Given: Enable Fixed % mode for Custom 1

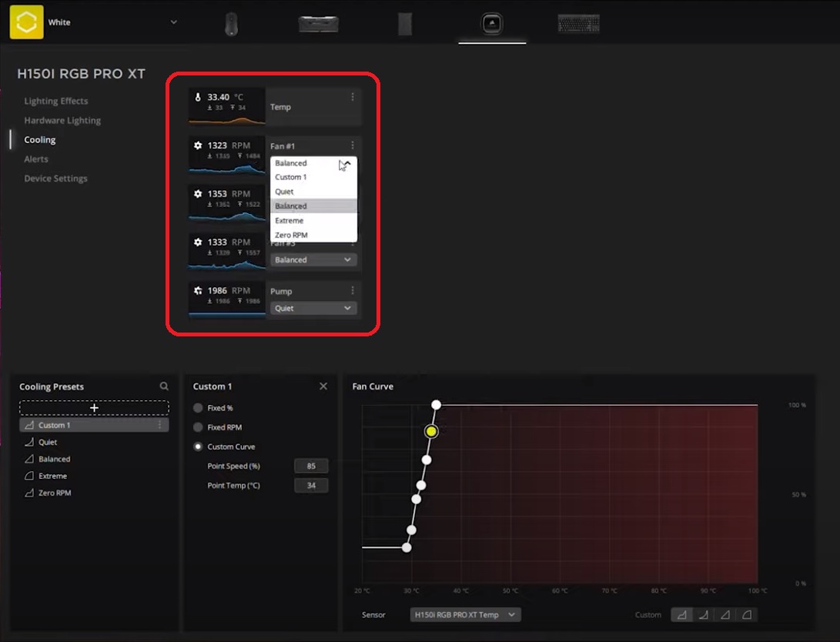Looking at the screenshot, I should [199, 407].
